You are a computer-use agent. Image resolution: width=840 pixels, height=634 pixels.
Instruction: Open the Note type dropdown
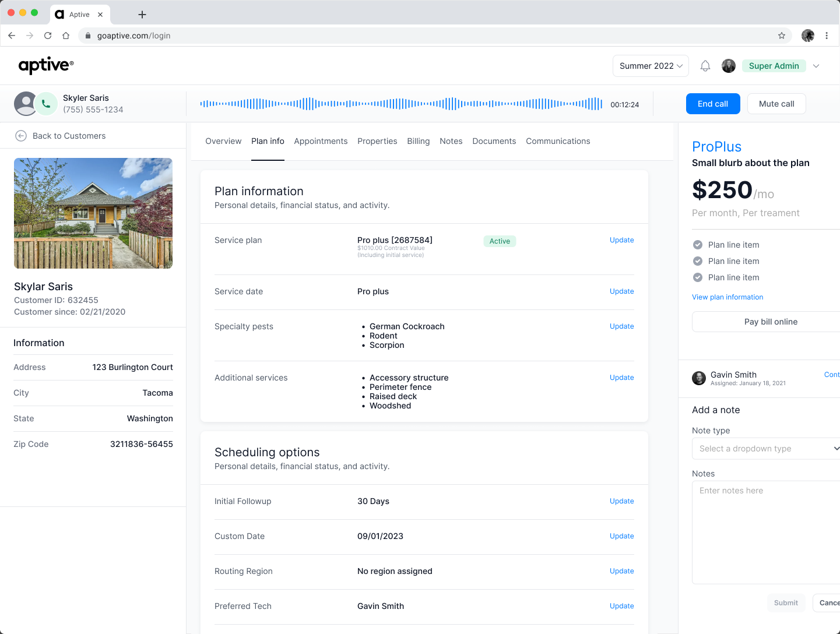[766, 449]
